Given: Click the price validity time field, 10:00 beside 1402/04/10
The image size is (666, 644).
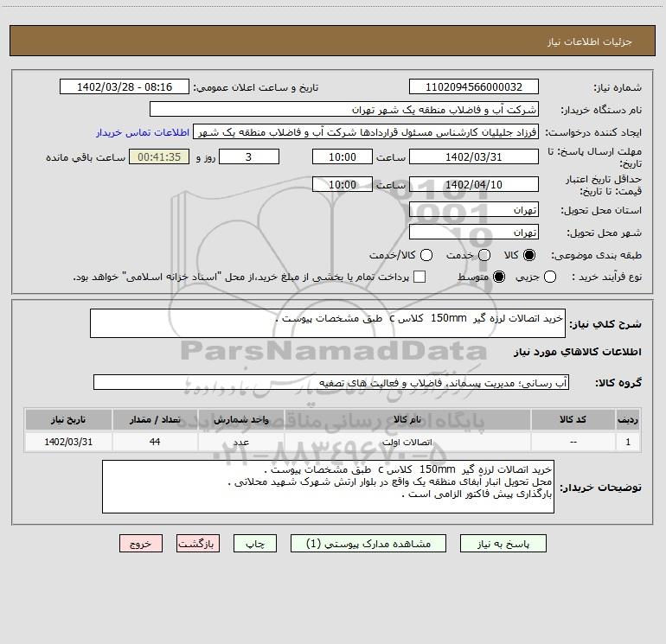Looking at the screenshot, I should click(343, 185).
